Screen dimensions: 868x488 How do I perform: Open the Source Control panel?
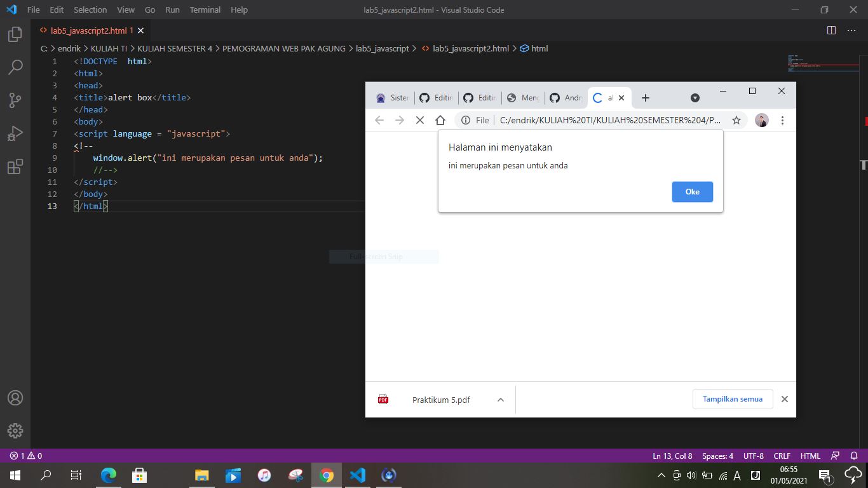(15, 100)
